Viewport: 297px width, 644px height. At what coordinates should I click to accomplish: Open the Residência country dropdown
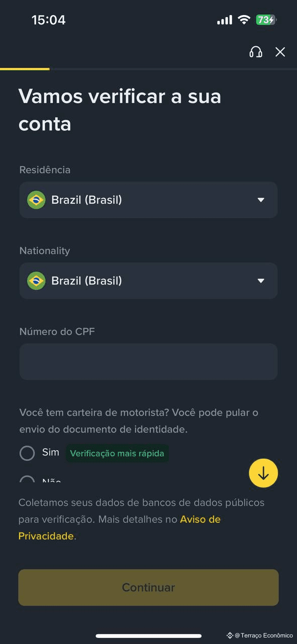coord(148,200)
